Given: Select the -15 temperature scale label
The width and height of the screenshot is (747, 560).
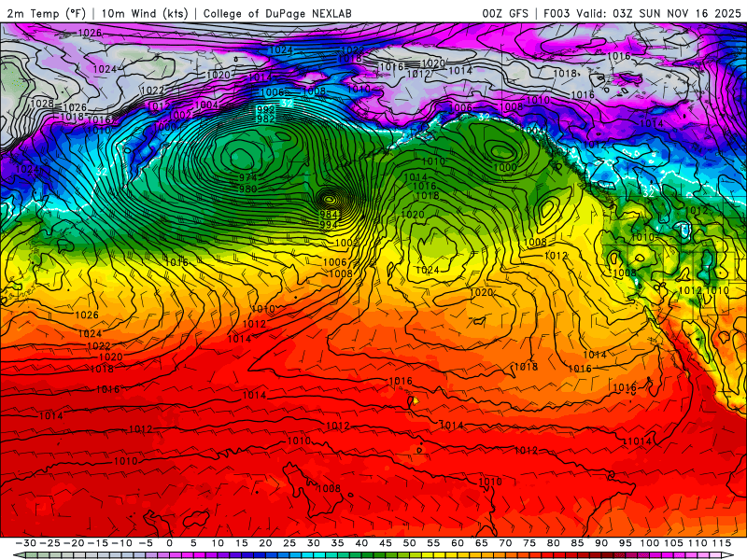Looking at the screenshot, I should coord(98,543).
